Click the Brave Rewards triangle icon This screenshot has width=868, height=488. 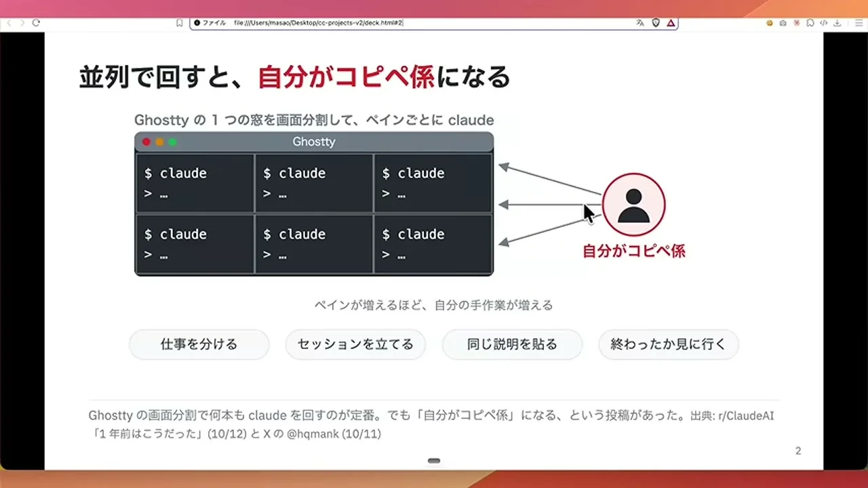(671, 23)
